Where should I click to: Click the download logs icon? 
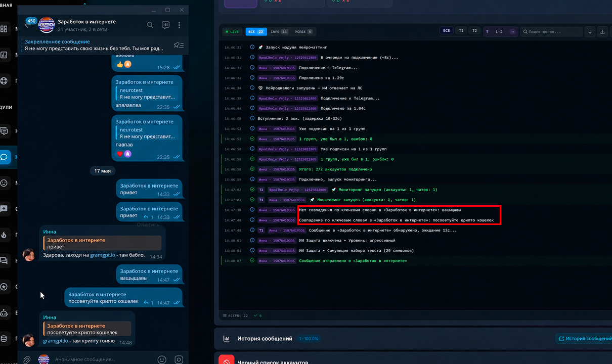pos(602,31)
